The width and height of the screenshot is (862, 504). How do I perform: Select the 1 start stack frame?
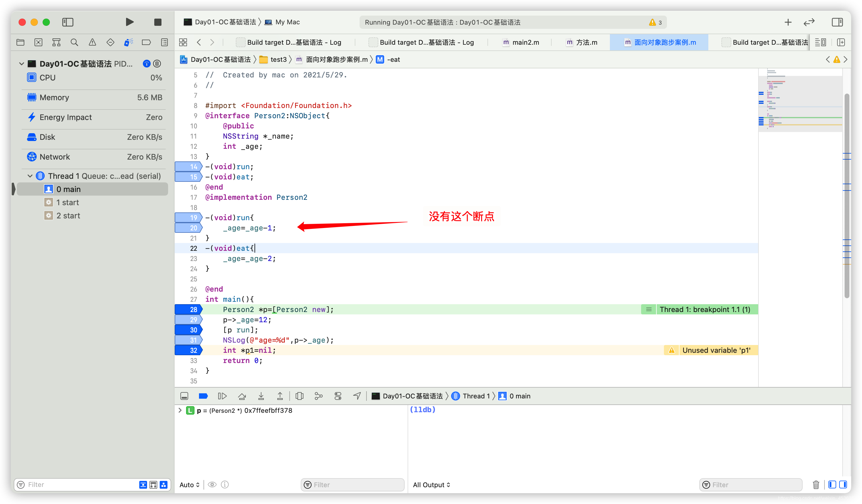(x=68, y=202)
